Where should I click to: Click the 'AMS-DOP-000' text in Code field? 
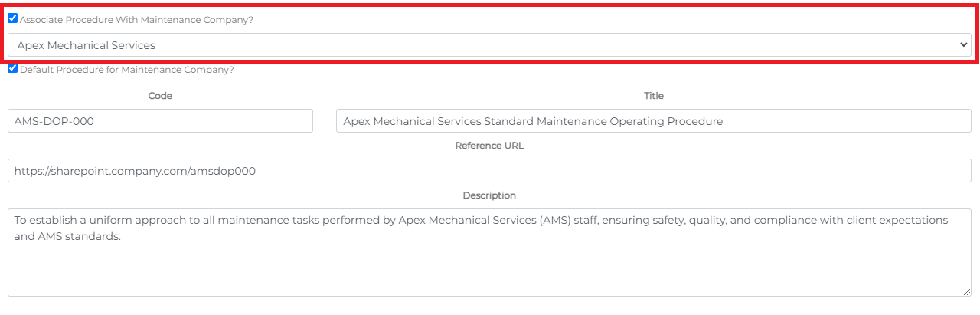tap(54, 121)
